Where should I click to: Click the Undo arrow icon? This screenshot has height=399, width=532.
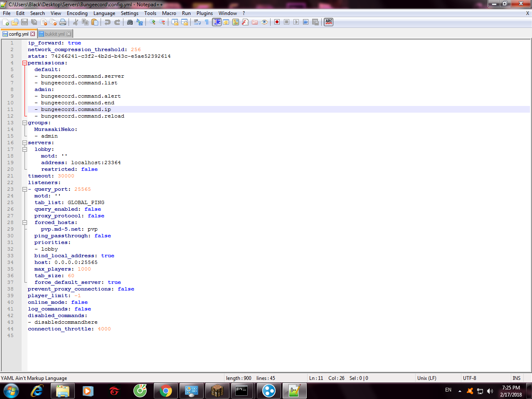point(108,22)
